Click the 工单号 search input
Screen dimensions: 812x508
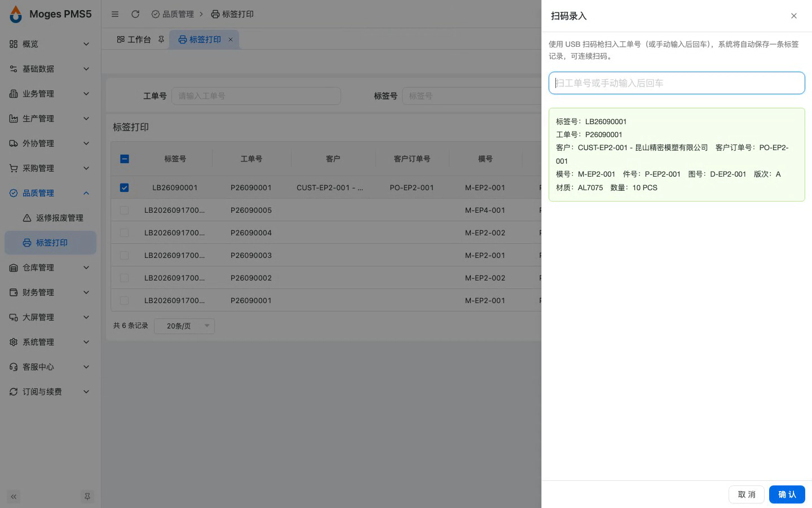click(x=256, y=96)
